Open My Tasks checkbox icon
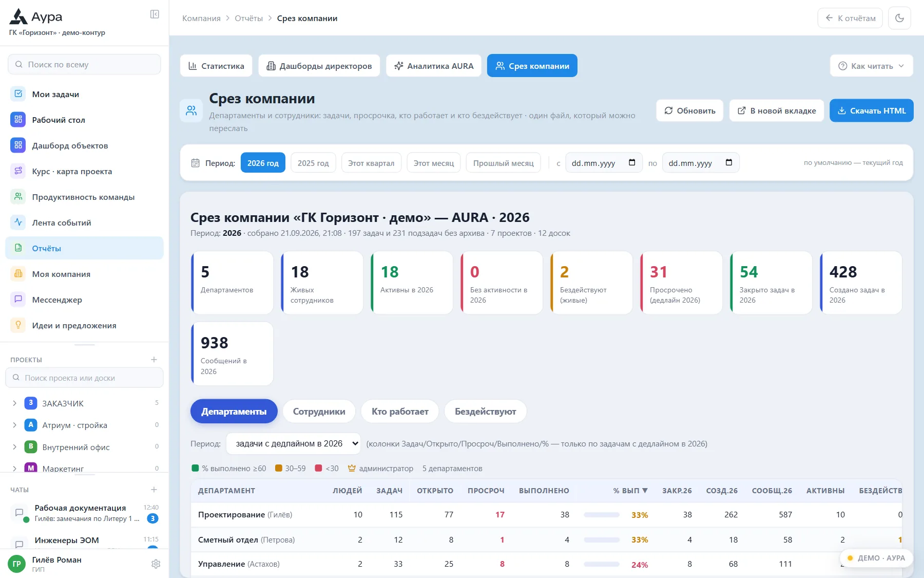The width and height of the screenshot is (924, 578). click(18, 94)
